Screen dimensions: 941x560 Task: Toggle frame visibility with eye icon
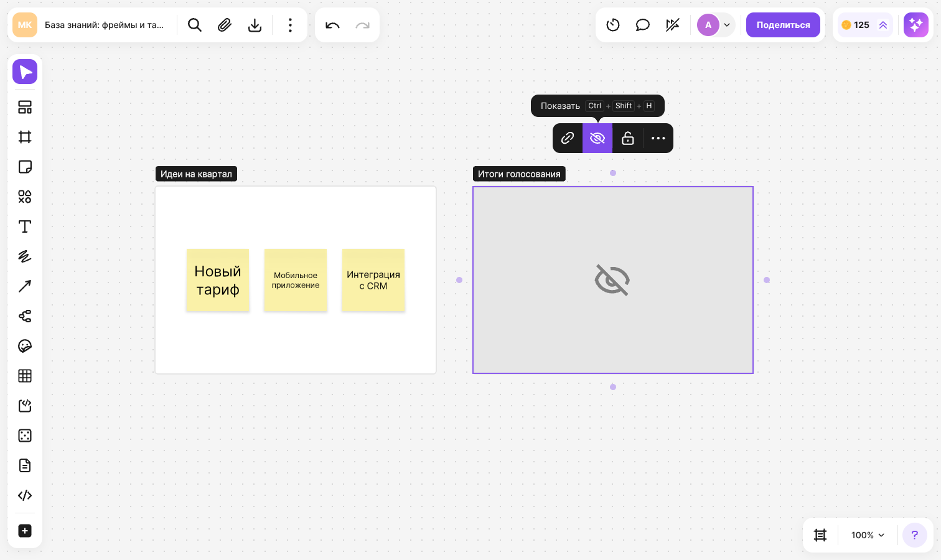click(597, 138)
